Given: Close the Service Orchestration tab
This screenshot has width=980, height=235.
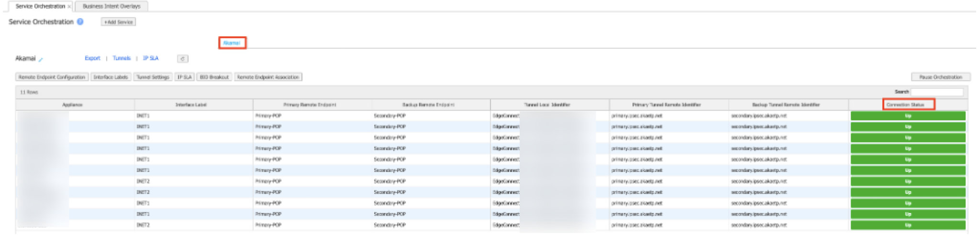Looking at the screenshot, I should tap(69, 7).
